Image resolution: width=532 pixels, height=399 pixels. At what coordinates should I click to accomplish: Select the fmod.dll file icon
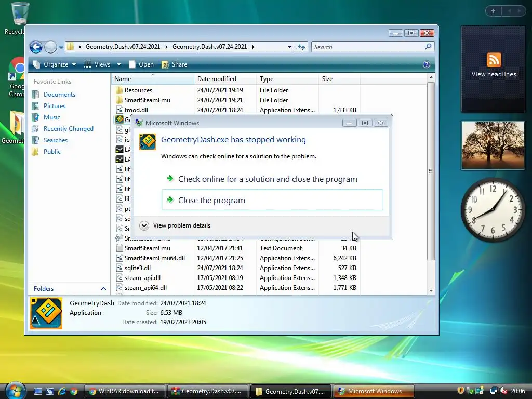point(119,110)
